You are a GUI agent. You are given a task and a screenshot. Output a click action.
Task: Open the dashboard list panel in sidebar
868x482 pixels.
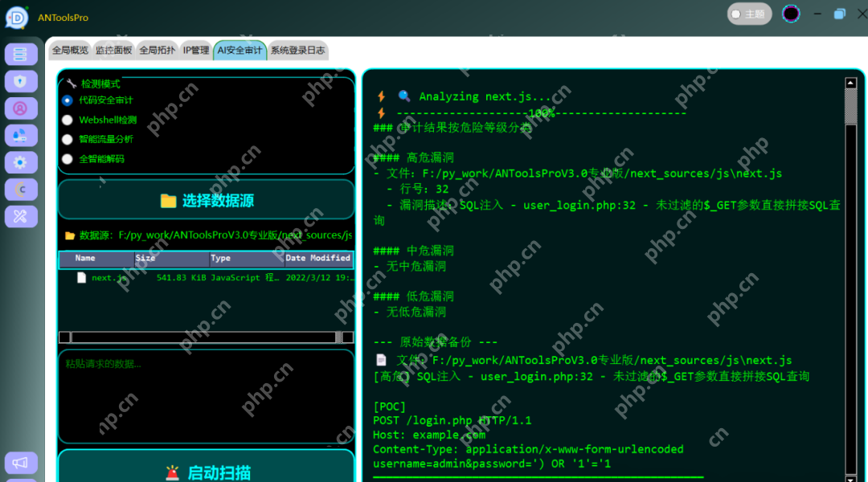click(x=19, y=53)
